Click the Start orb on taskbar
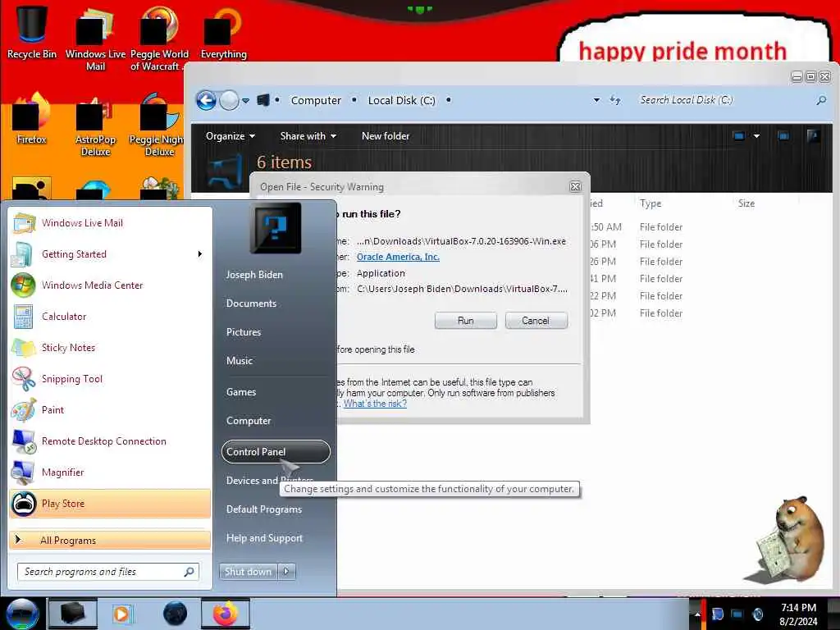The height and width of the screenshot is (630, 840). pos(22,614)
